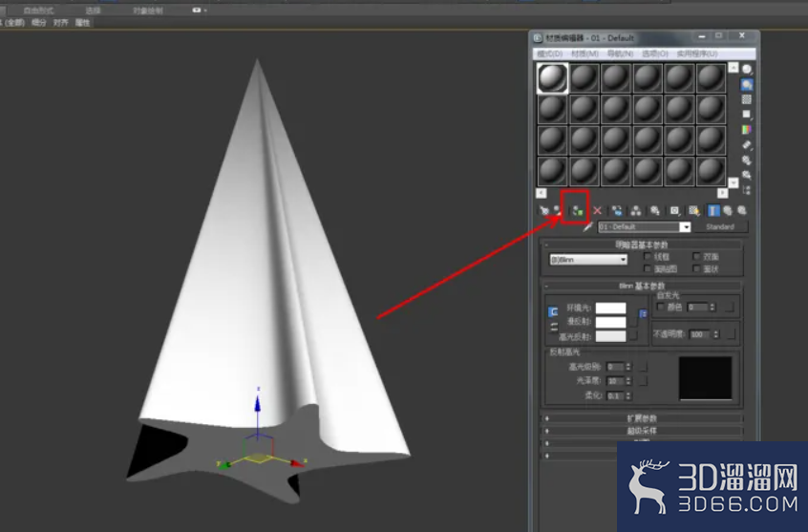The width and height of the screenshot is (808, 532).
Task: Click the opacity value field showing 100
Action: (700, 334)
